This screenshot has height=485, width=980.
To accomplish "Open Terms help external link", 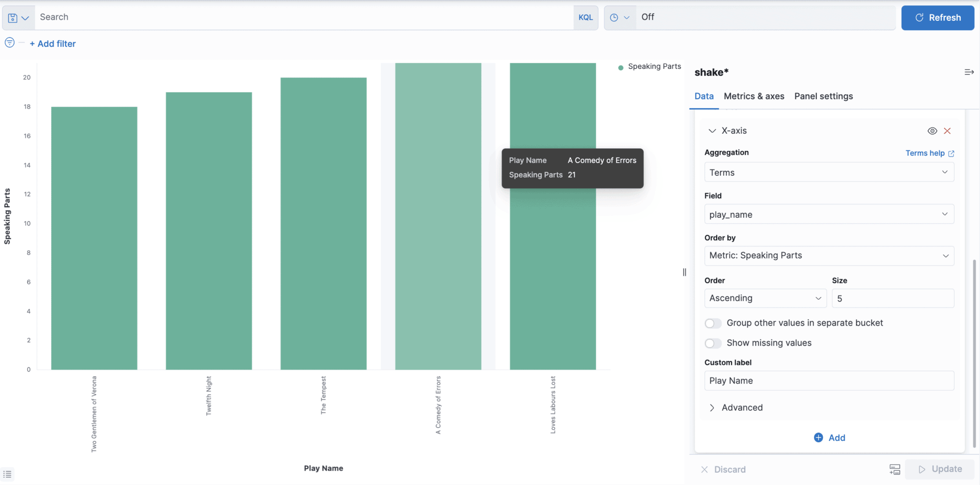I will coord(929,153).
